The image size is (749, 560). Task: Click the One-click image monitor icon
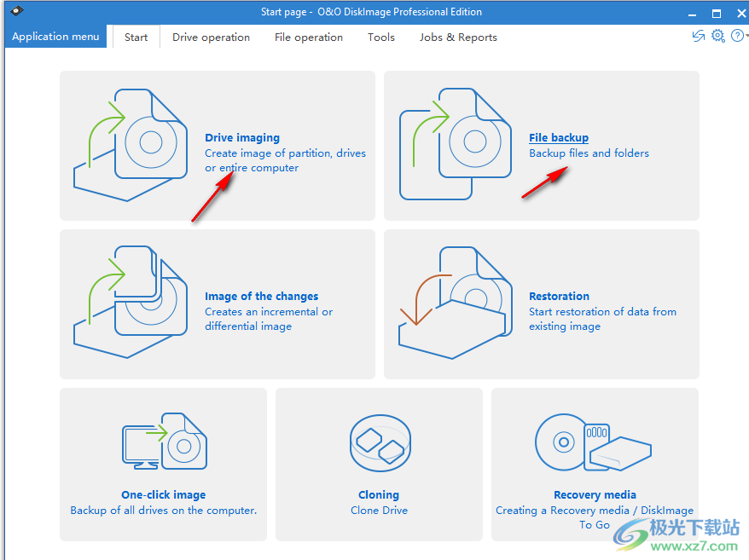click(164, 443)
